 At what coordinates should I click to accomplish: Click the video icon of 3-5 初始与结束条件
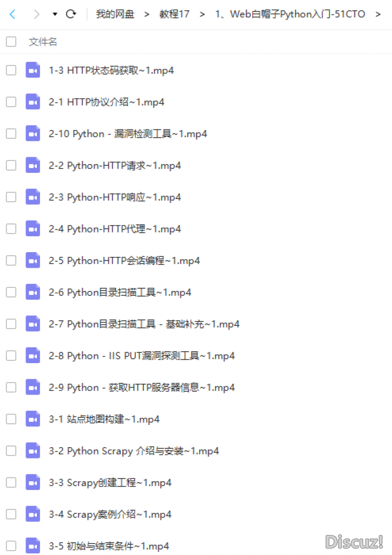click(33, 545)
